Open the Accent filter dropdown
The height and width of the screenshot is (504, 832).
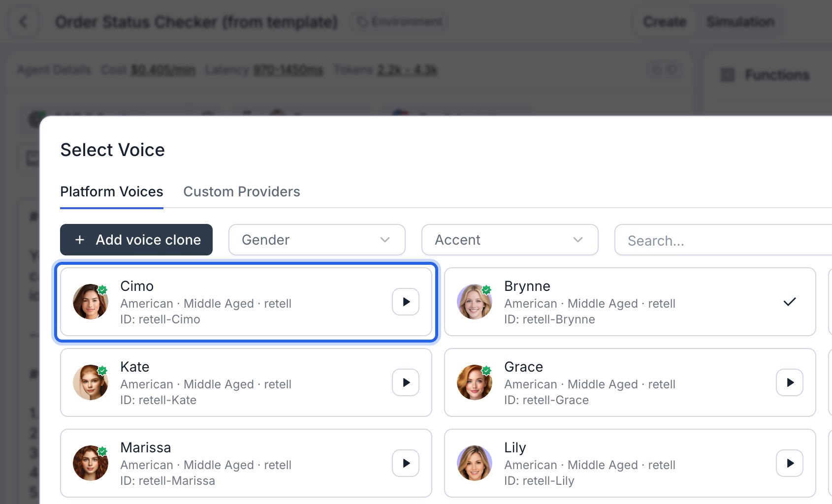pyautogui.click(x=510, y=240)
